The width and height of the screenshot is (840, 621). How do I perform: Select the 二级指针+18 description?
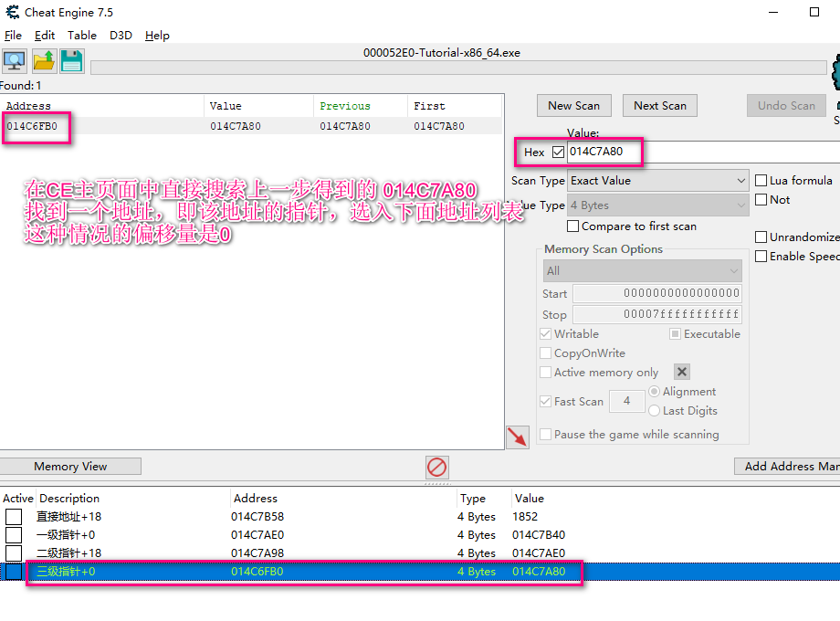(68, 553)
